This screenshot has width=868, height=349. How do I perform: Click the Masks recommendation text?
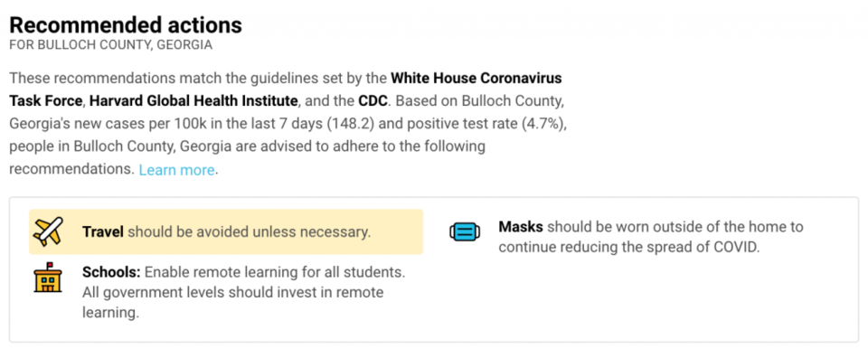tap(651, 237)
